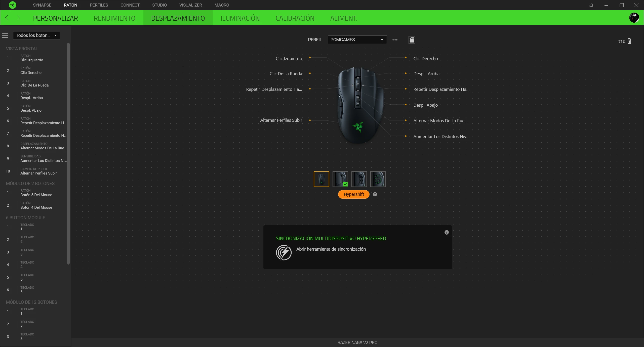Click RAZER NAGA V2 PRO device label
The height and width of the screenshot is (347, 644).
pyautogui.click(x=357, y=342)
